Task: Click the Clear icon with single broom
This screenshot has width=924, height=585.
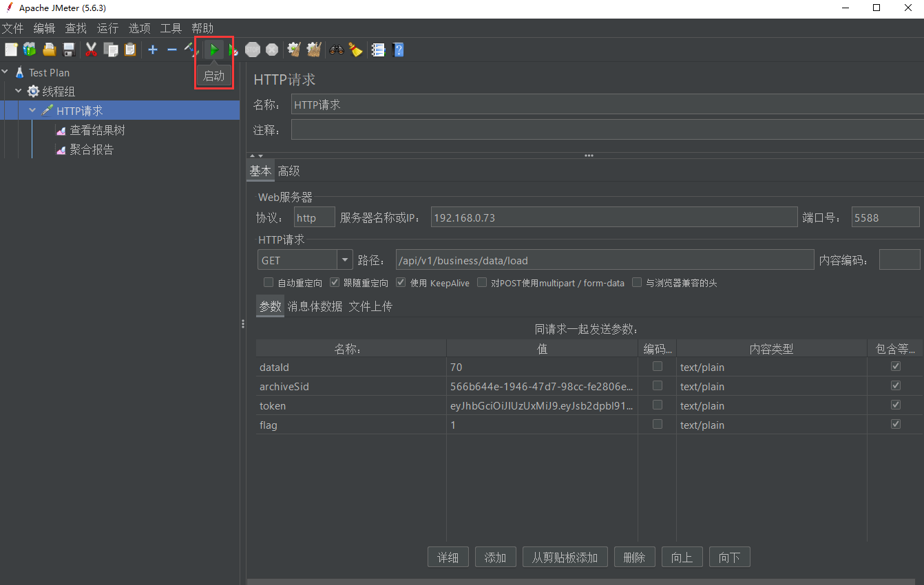Action: 294,50
